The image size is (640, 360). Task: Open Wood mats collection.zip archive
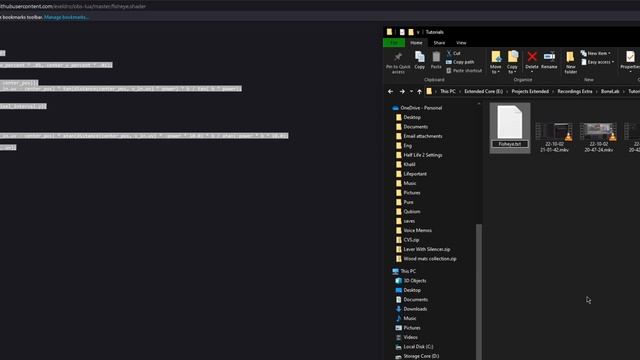click(426, 259)
